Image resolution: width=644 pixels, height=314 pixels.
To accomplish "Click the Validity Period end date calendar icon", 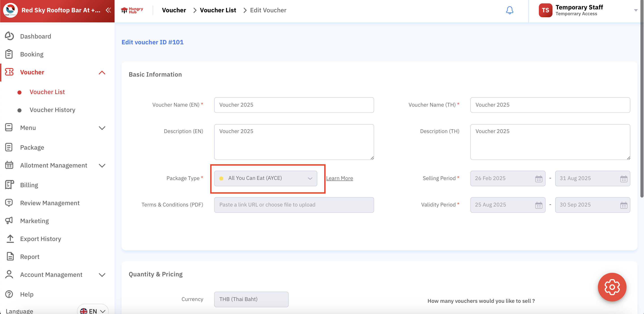I will pos(623,205).
